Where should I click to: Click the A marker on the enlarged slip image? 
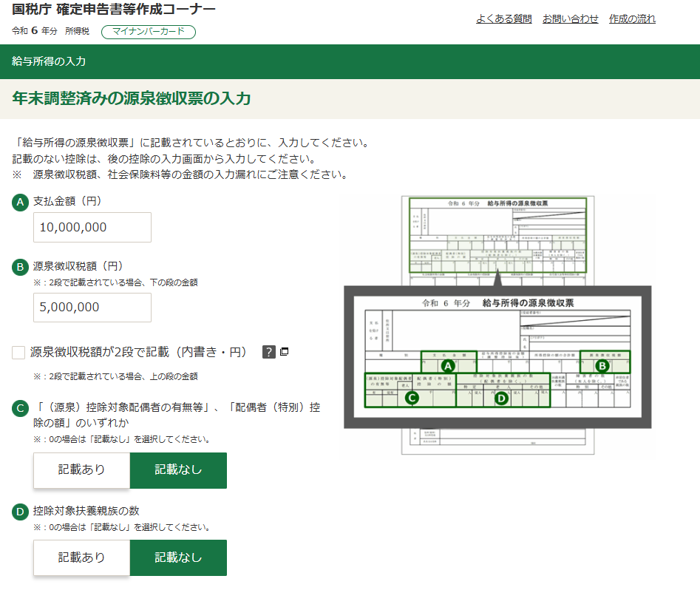click(x=446, y=365)
